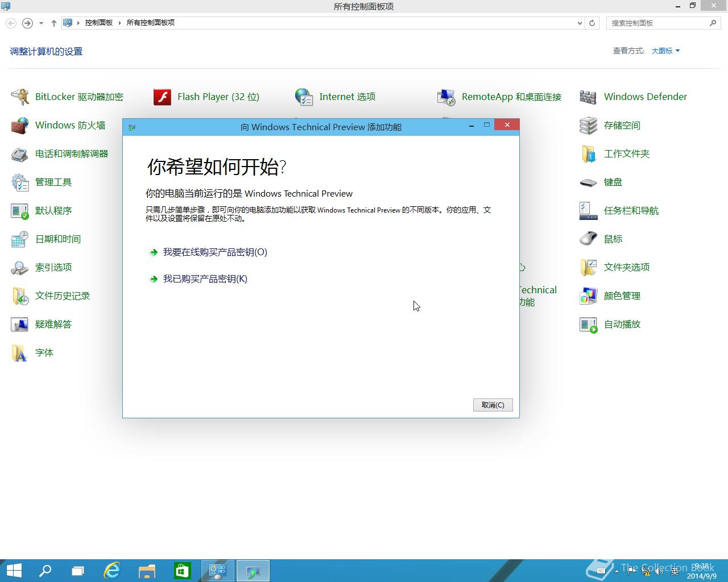The image size is (728, 582).
Task: Open the Windows firewall brick wall icon
Action: tap(20, 125)
